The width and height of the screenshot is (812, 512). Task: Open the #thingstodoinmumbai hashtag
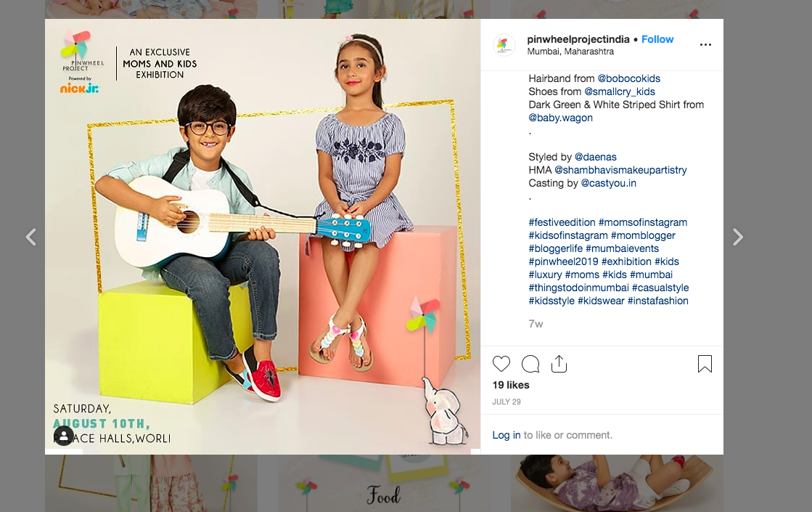tap(578, 288)
